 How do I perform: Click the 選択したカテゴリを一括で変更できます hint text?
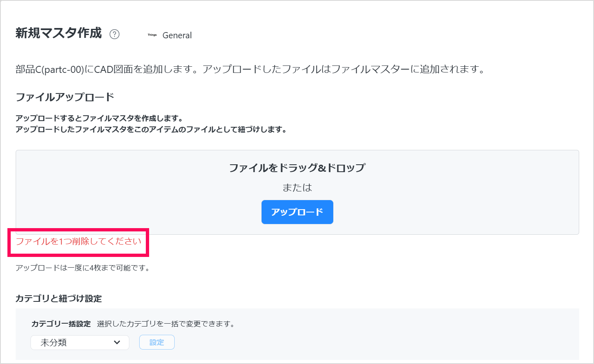[166, 324]
